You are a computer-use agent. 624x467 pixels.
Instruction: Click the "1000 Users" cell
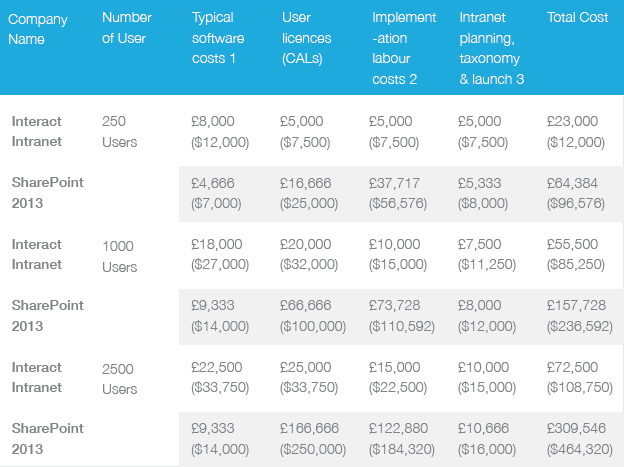121,255
